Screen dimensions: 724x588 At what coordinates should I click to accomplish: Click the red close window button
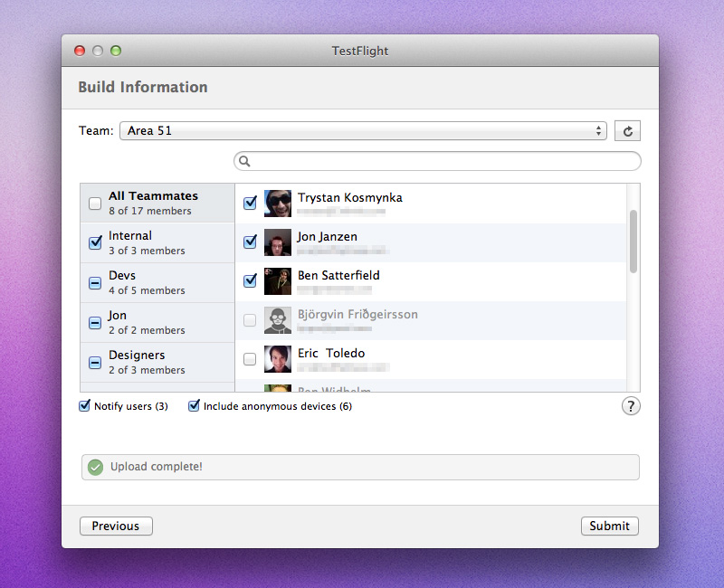pos(80,51)
